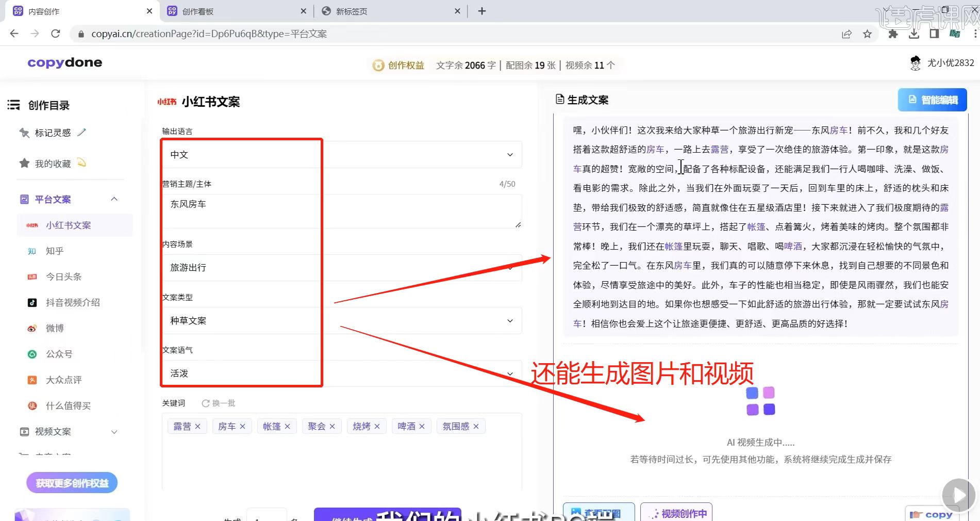The image size is (980, 521).
Task: Close the 内容创作 tab
Action: tap(150, 11)
